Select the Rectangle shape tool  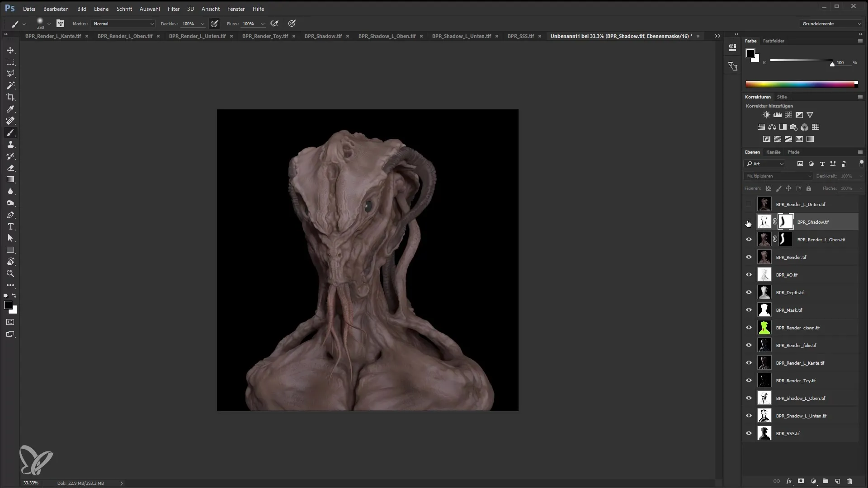(x=10, y=250)
